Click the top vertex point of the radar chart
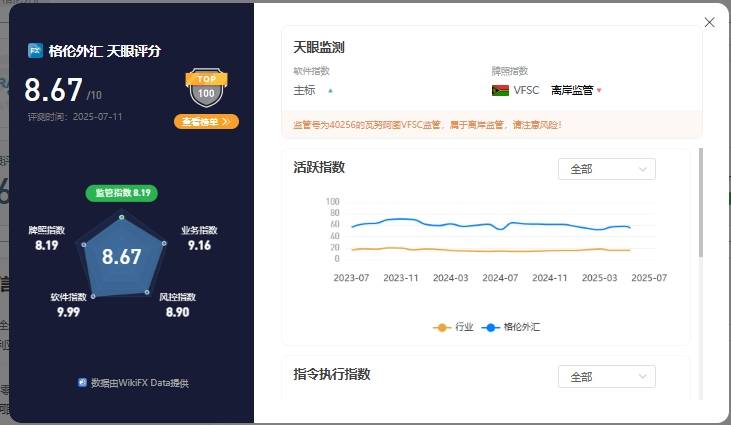The height and width of the screenshot is (425, 731). 122,217
